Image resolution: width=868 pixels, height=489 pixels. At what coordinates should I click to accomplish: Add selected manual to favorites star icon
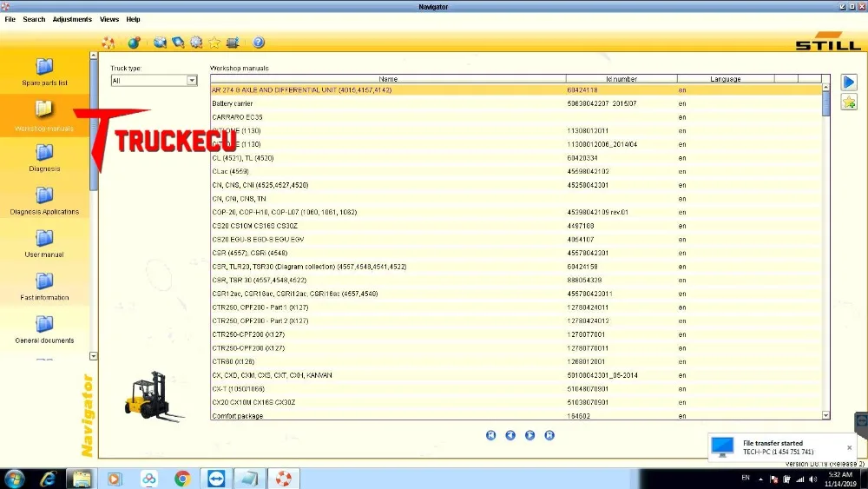coord(849,102)
